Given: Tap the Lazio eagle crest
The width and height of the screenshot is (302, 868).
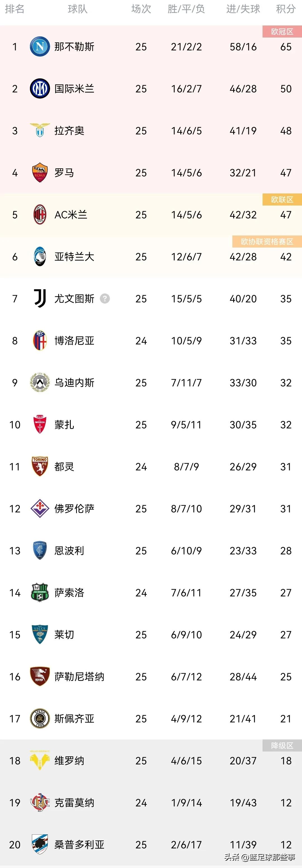Looking at the screenshot, I should pyautogui.click(x=40, y=130).
